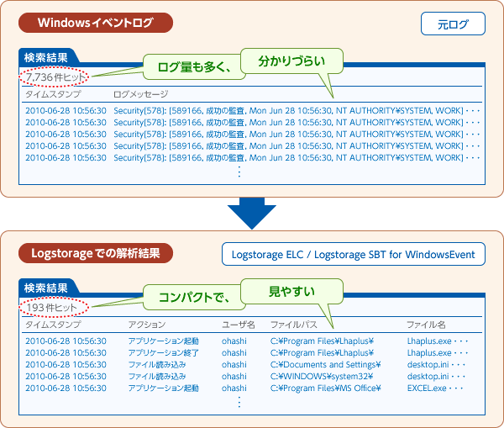504x428 pixels.
Task: Click the C:¥Program Files¥MS Office¥ path
Action: [326, 388]
